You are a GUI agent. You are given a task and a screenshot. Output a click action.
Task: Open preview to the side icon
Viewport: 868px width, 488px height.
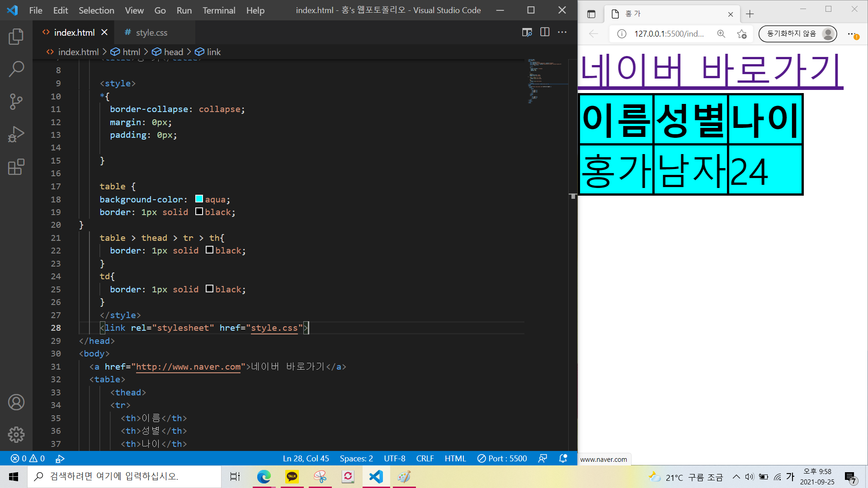click(527, 32)
